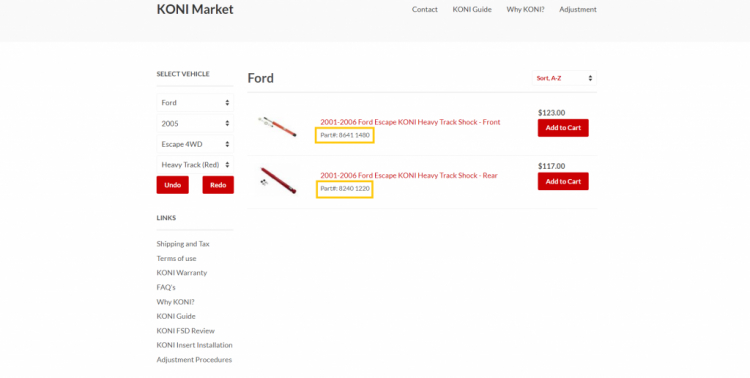
Task: Open the KONI FSD Review link
Action: pos(186,331)
